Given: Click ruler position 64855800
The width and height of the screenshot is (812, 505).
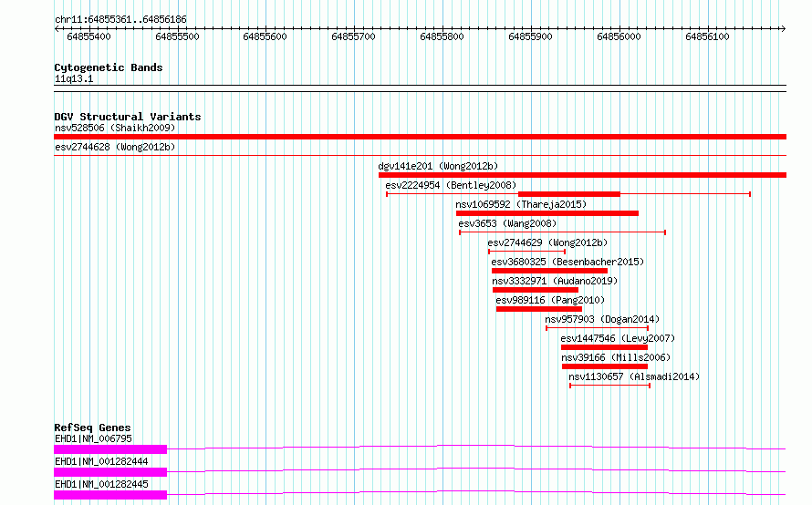Looking at the screenshot, I should tap(442, 36).
